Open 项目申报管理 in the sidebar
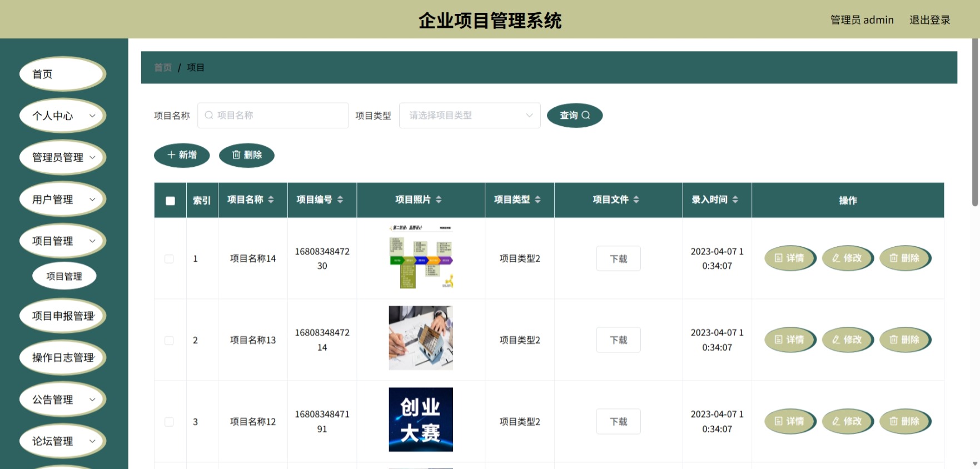 62,316
